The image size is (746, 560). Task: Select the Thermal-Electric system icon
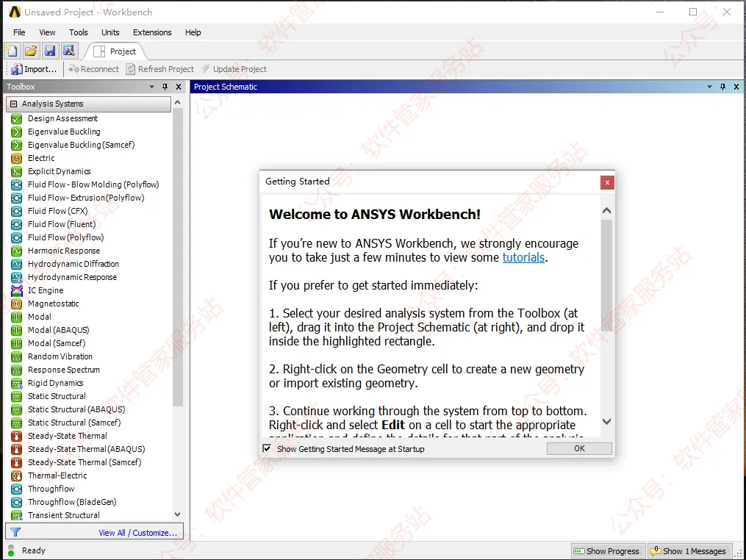17,475
